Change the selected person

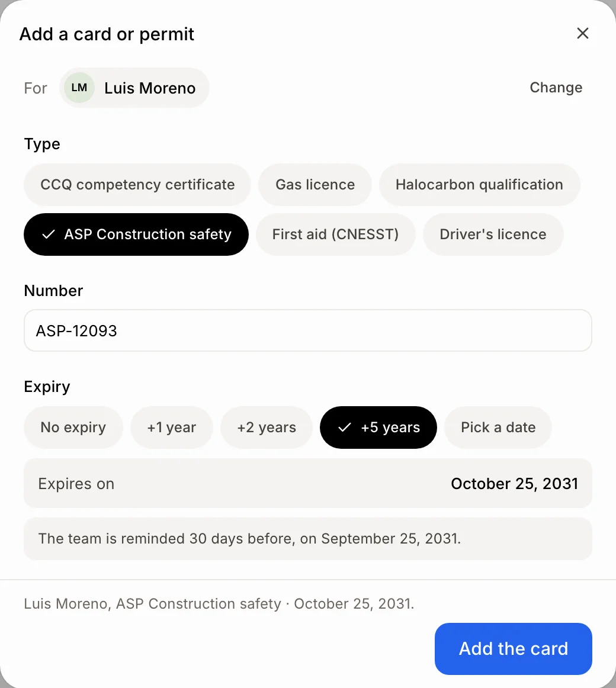click(556, 88)
